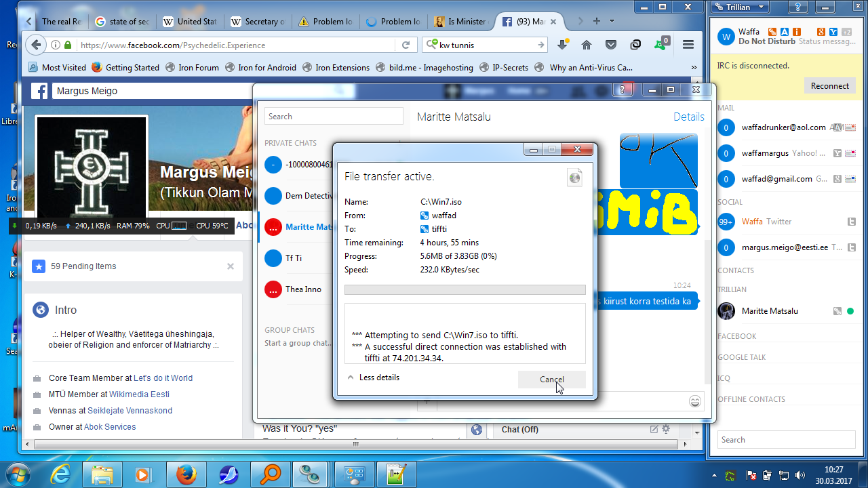Click the file icon in transfer dialog
This screenshot has width=868, height=488.
click(574, 177)
